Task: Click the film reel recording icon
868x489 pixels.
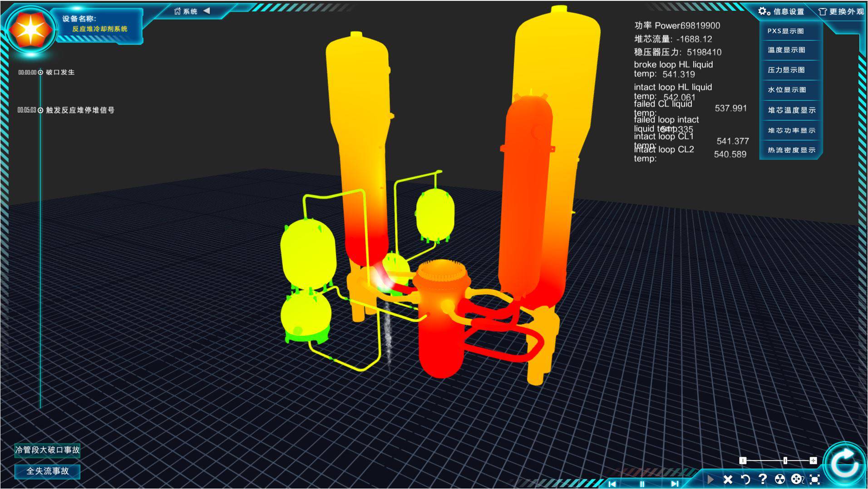Action: point(797,479)
